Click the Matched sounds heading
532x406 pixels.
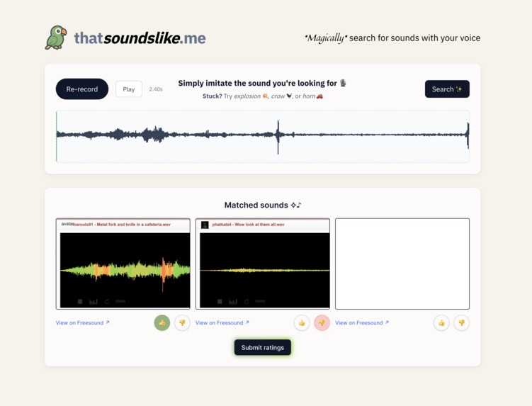coord(263,205)
